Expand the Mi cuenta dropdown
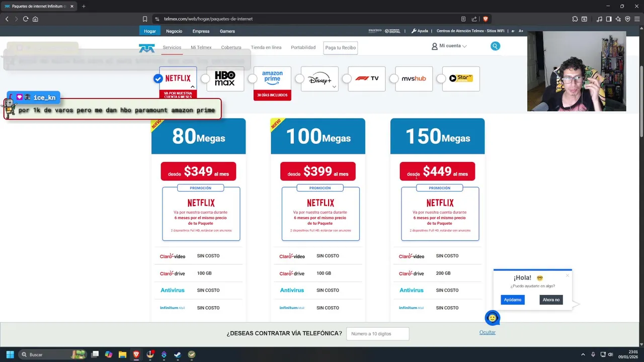 pyautogui.click(x=449, y=46)
